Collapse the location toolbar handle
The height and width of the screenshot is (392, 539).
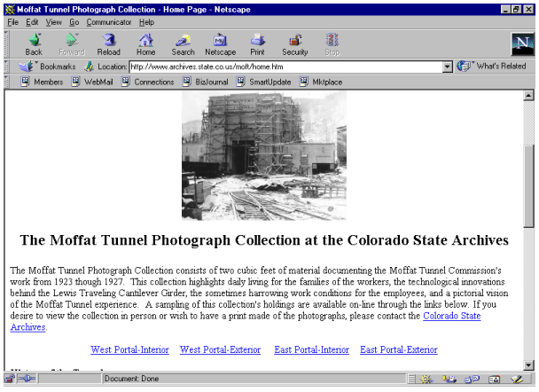pos(6,67)
